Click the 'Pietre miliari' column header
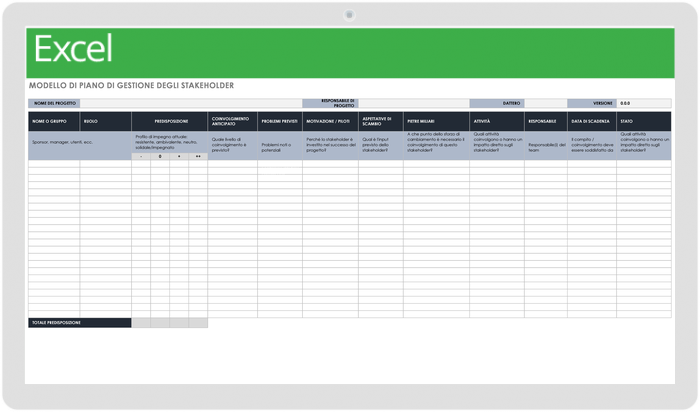 pos(437,121)
